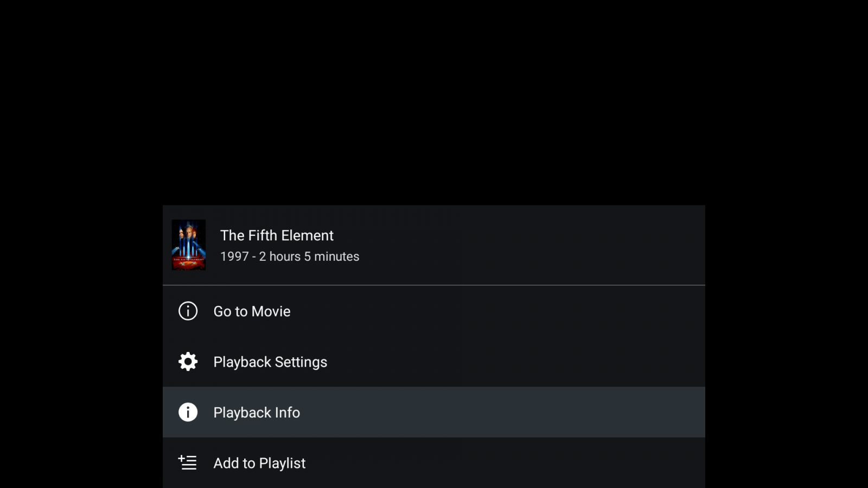Click the empty right side of Go to Movie row

[x=542, y=311]
